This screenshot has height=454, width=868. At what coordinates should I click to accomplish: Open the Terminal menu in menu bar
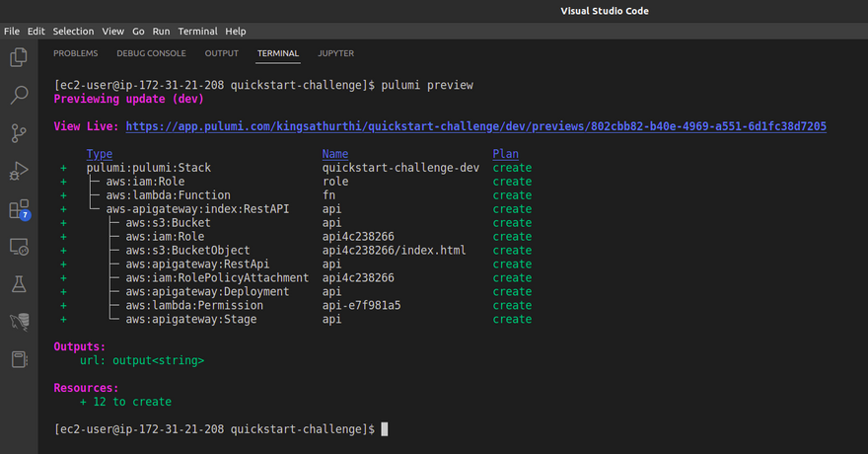click(x=197, y=32)
